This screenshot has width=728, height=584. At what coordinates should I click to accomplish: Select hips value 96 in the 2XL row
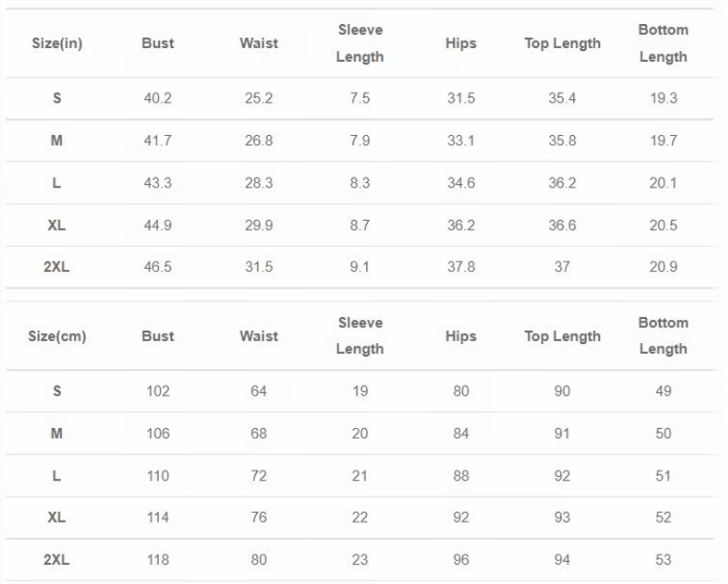(461, 560)
